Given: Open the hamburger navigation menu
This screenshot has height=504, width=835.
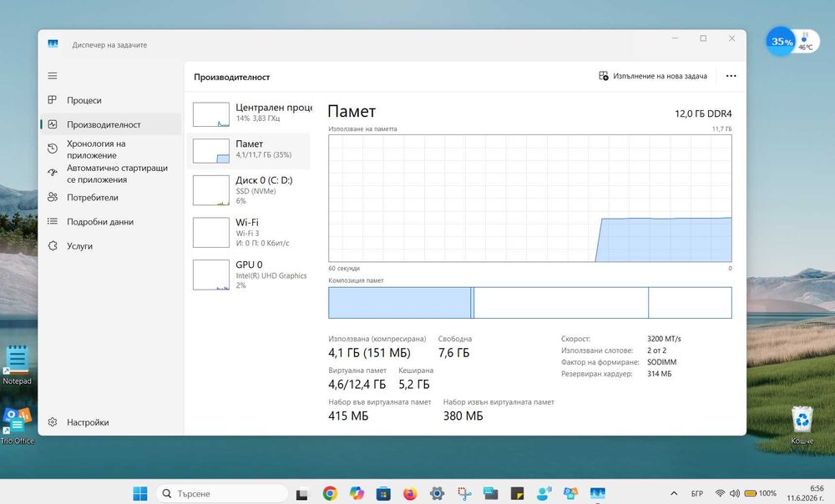Looking at the screenshot, I should (52, 76).
